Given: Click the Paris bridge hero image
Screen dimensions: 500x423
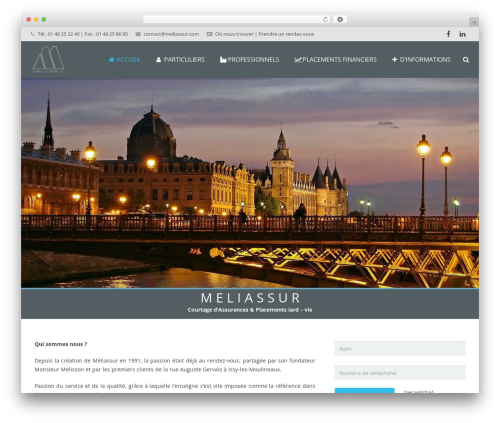Looking at the screenshot, I should click(x=250, y=183).
